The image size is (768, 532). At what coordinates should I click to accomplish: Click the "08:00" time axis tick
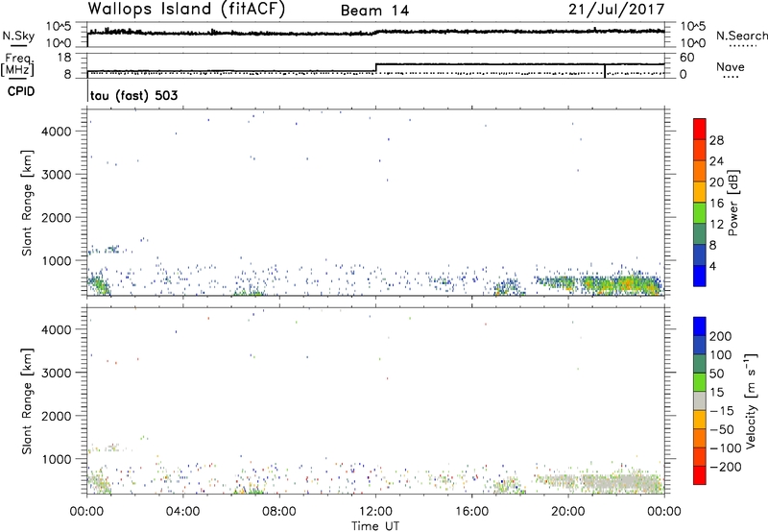pyautogui.click(x=279, y=512)
